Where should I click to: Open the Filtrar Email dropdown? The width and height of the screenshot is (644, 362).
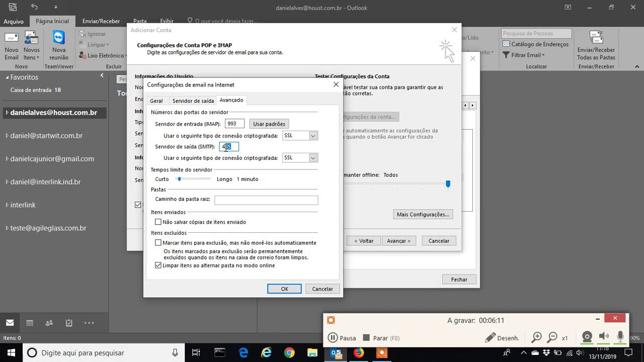click(x=523, y=55)
